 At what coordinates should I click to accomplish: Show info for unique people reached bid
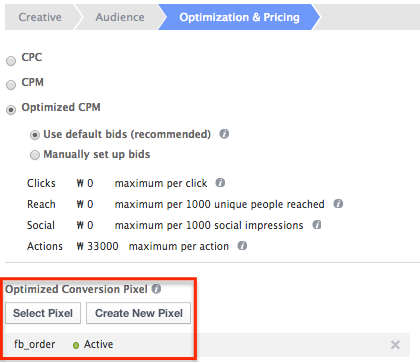pyautogui.click(x=338, y=204)
